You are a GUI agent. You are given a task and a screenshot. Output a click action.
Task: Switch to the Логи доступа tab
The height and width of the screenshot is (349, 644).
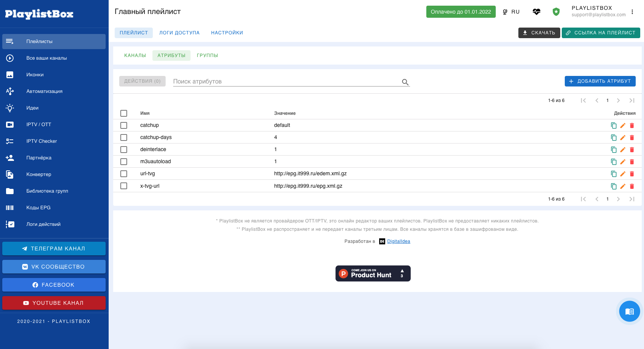[x=179, y=33]
